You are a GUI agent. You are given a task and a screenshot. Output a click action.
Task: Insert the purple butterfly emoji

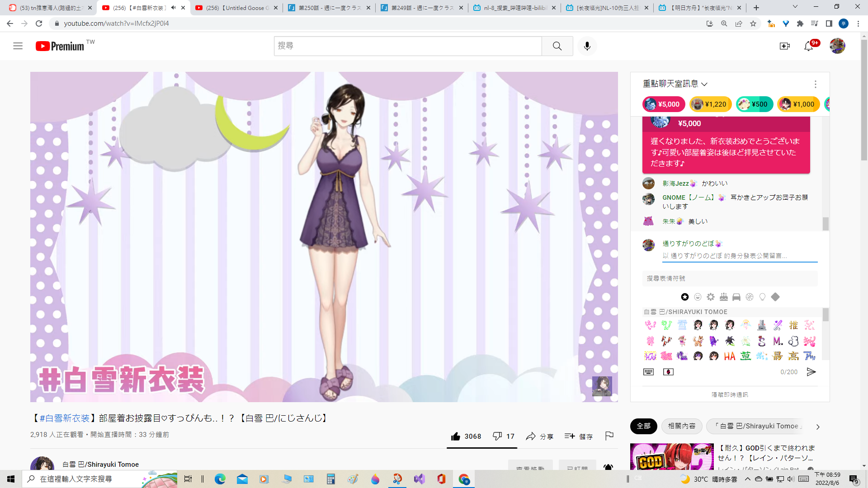tap(714, 341)
